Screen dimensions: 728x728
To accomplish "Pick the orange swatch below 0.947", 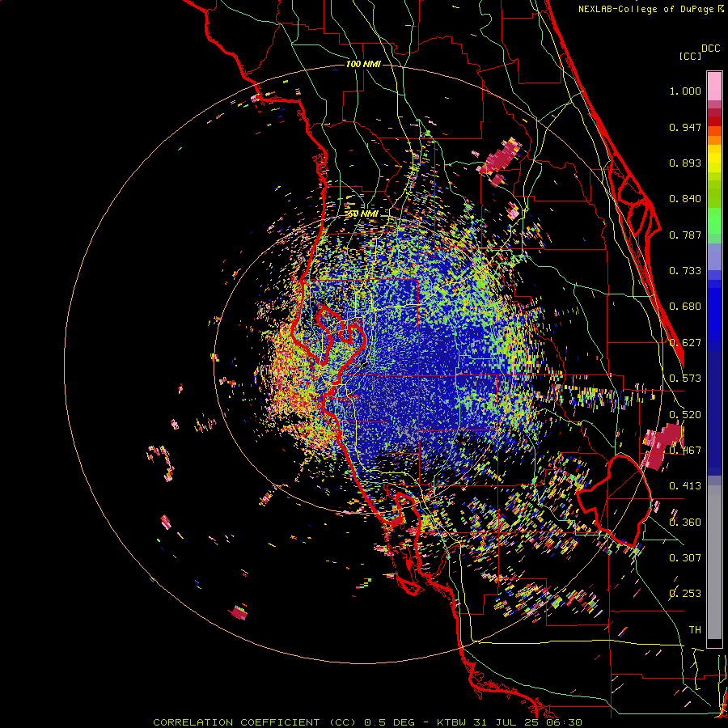I will coord(714,140).
